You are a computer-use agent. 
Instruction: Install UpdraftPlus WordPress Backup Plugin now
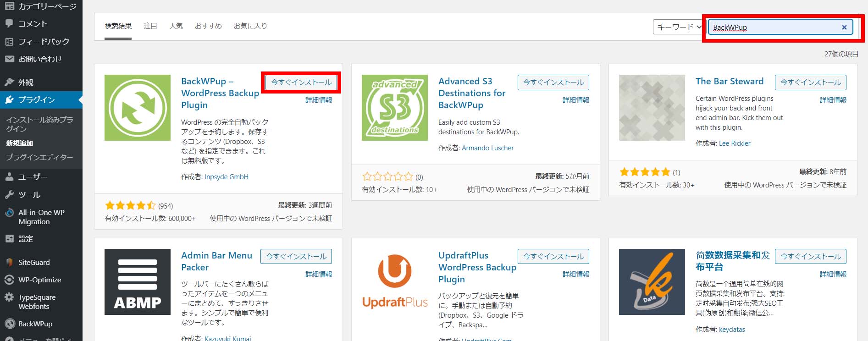click(553, 256)
